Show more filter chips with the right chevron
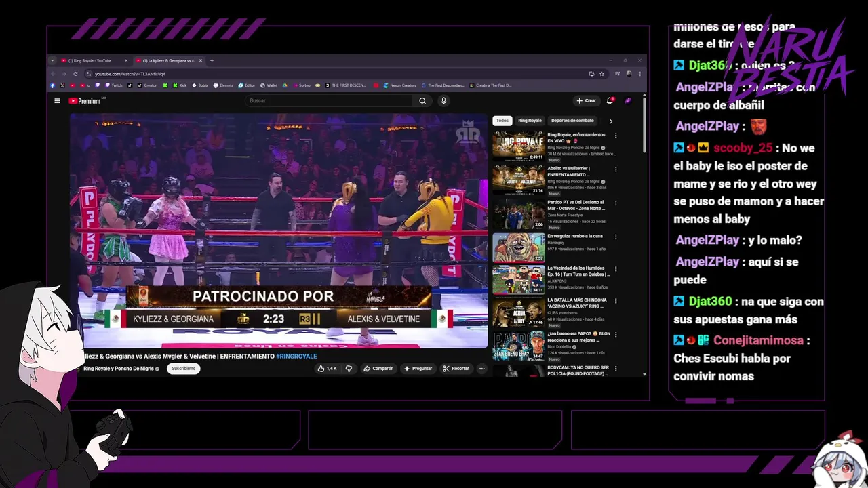This screenshot has height=488, width=868. click(610, 121)
